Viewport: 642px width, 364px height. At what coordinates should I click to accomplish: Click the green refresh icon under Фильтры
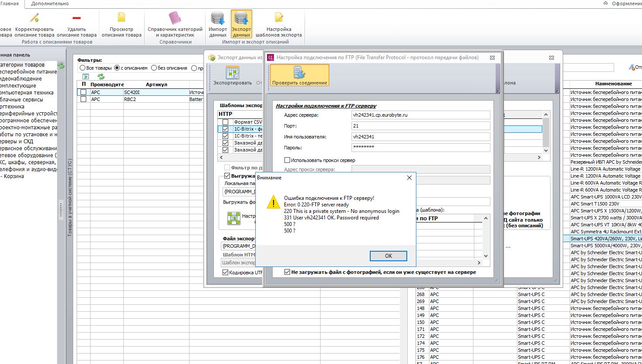[x=101, y=76]
